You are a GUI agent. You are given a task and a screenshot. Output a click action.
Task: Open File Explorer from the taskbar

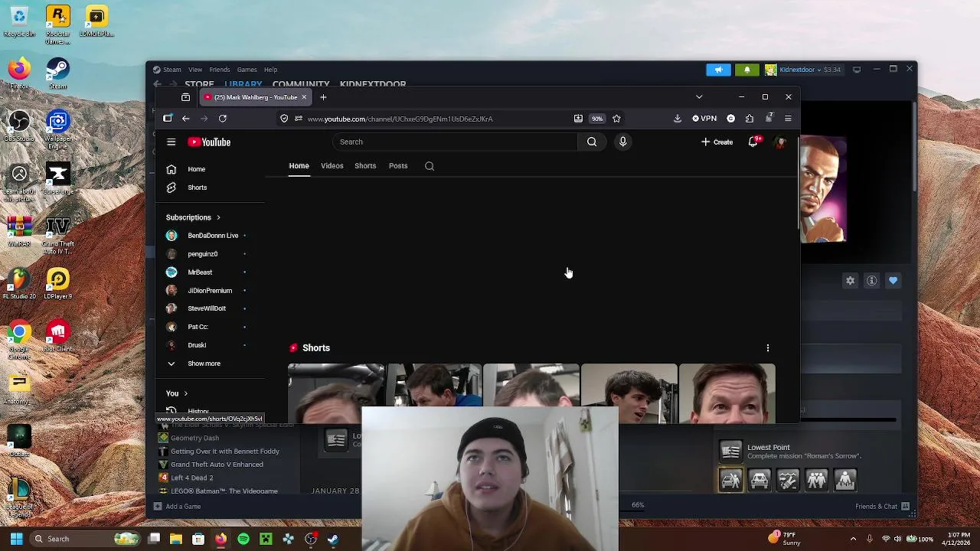[x=175, y=539]
